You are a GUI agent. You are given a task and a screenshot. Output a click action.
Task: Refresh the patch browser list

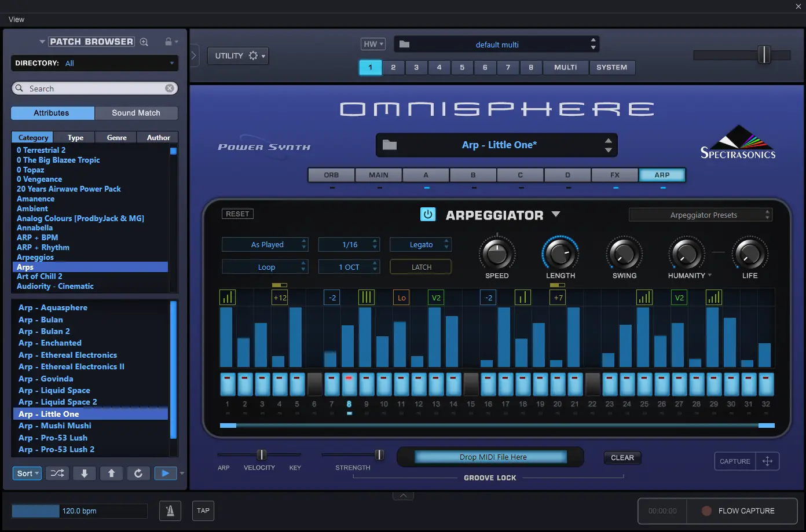click(x=138, y=474)
